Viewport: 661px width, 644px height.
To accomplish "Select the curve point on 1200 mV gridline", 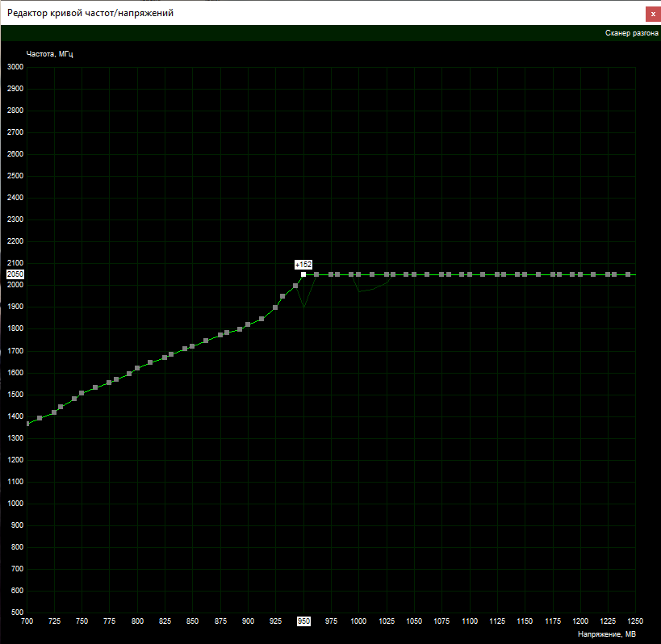I will pyautogui.click(x=580, y=274).
